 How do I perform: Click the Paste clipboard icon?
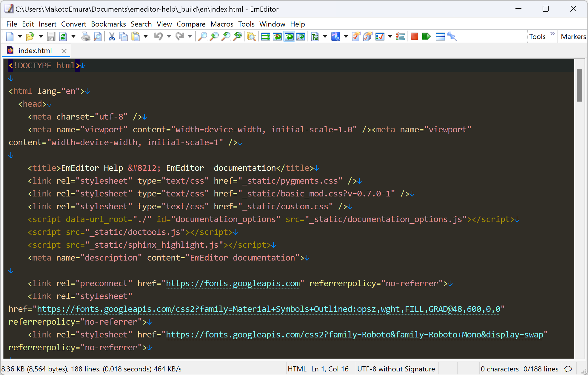tap(136, 37)
